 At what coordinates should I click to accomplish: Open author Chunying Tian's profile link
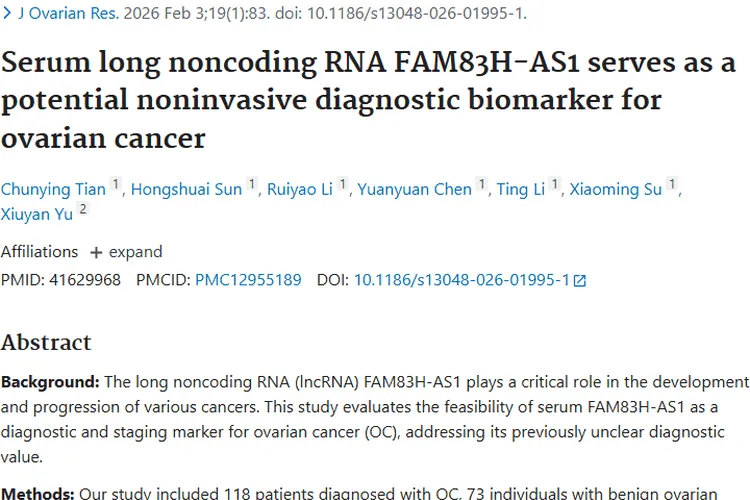(52, 189)
